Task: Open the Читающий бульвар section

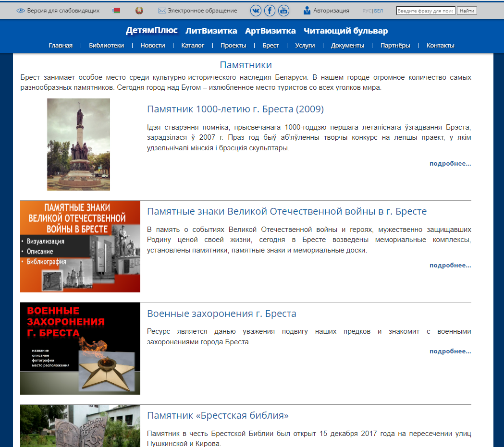Action: (x=345, y=31)
